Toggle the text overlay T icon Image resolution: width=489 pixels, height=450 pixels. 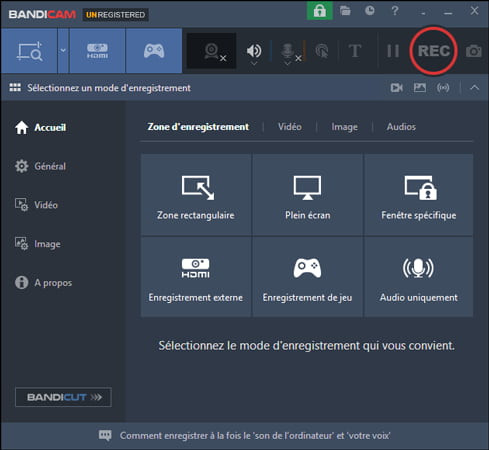355,51
